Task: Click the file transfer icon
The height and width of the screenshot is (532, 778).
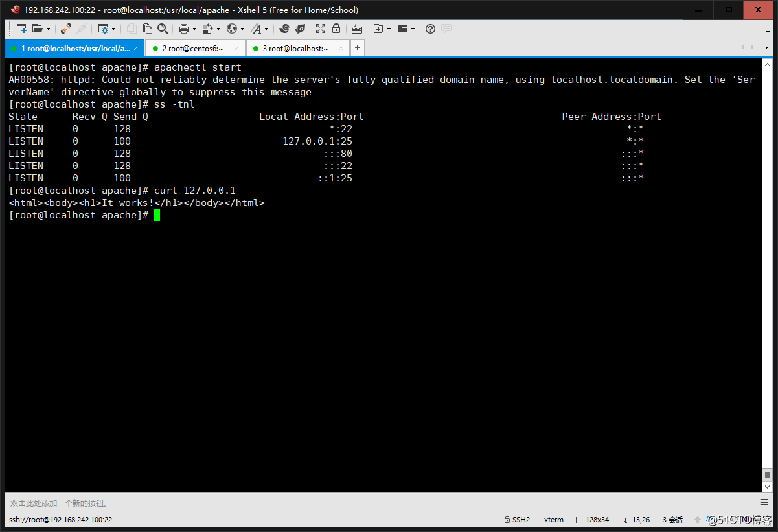Action: (208, 29)
